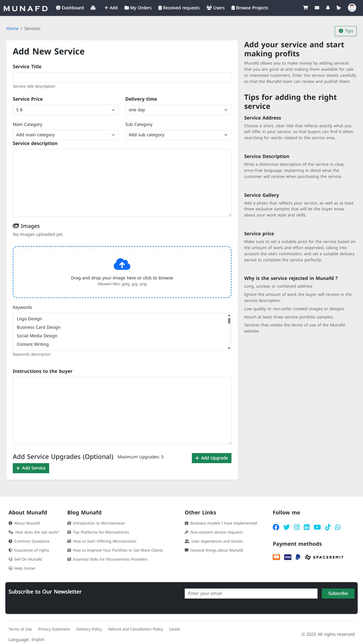This screenshot has width=363, height=644.
Task: Click the notifications bell icon
Action: pyautogui.click(x=328, y=8)
